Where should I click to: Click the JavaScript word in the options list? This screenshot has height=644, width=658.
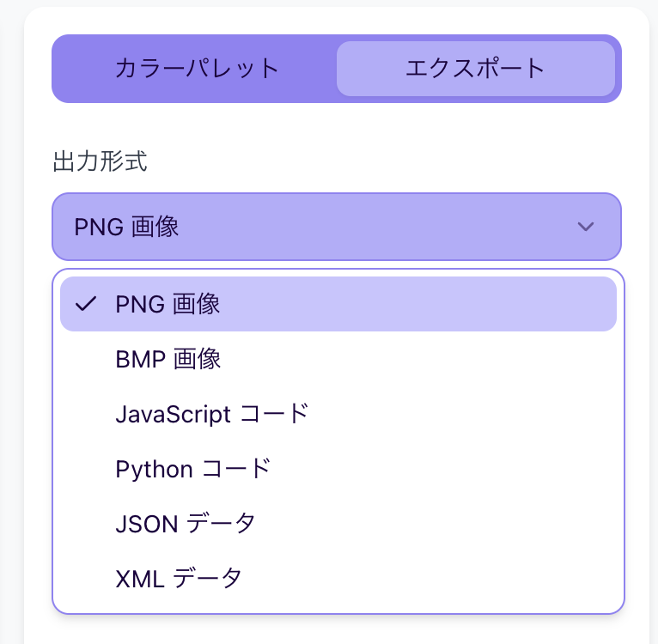173,414
